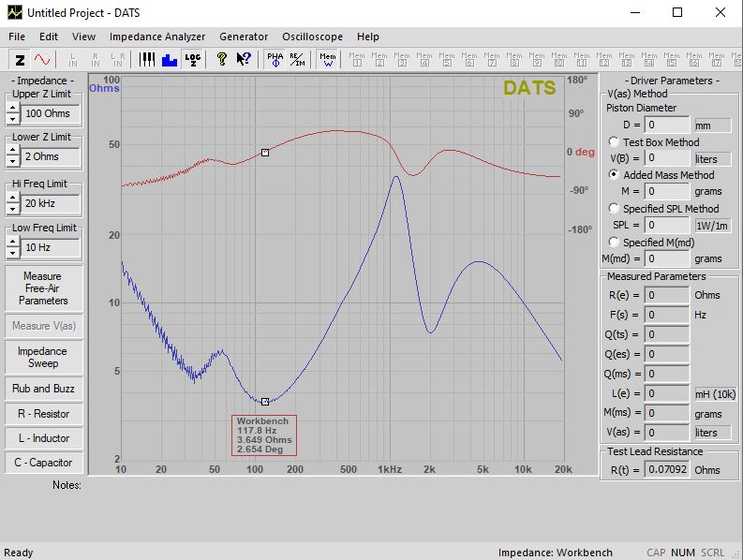The height and width of the screenshot is (560, 743).
Task: Decrease the Upper Z Limit with down arrow
Action: point(13,119)
